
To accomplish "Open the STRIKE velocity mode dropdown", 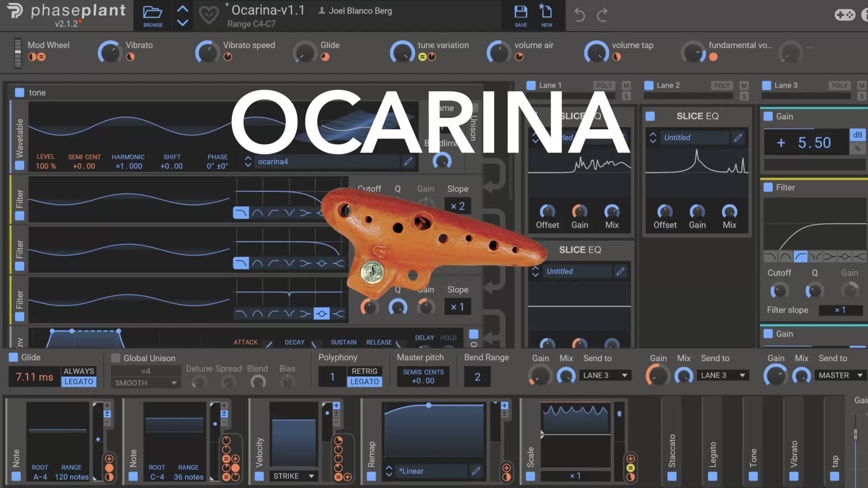I will tap(293, 476).
